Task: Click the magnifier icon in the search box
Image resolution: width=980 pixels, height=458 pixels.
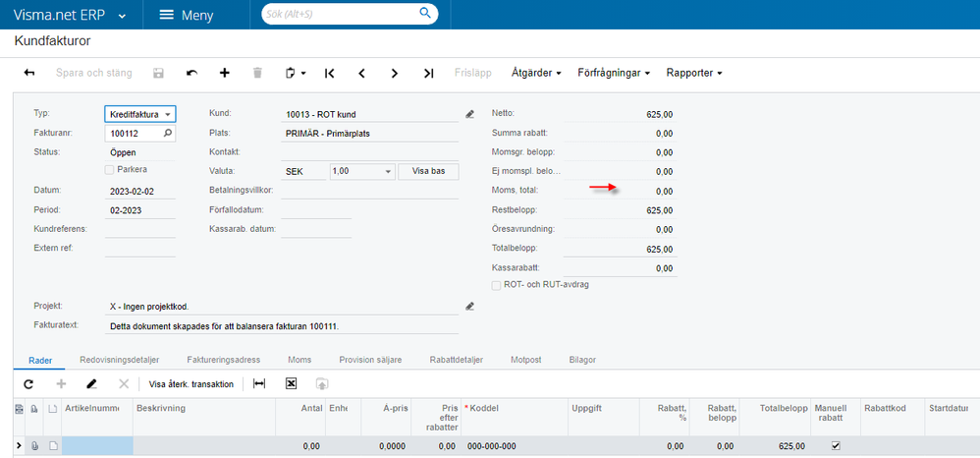Action: (425, 13)
